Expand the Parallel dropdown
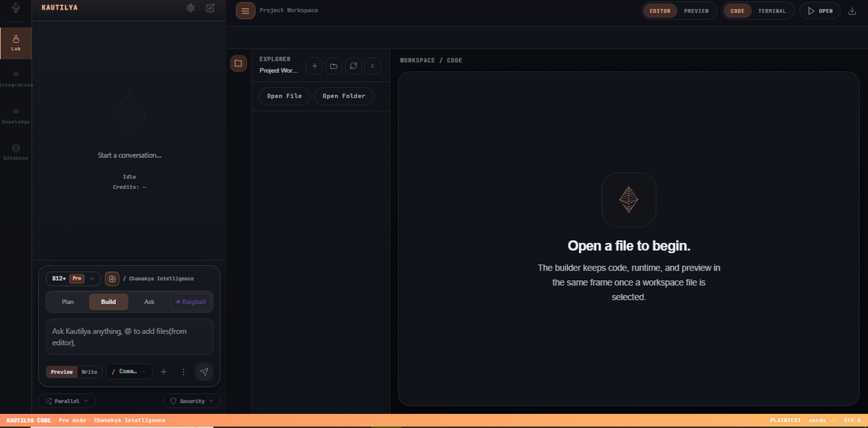The image size is (868, 428). click(x=67, y=401)
